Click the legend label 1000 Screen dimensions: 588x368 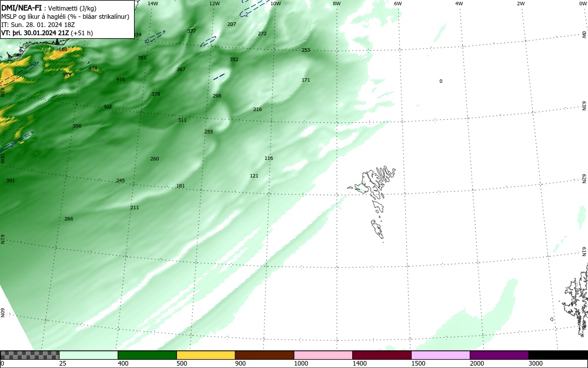(x=300, y=363)
